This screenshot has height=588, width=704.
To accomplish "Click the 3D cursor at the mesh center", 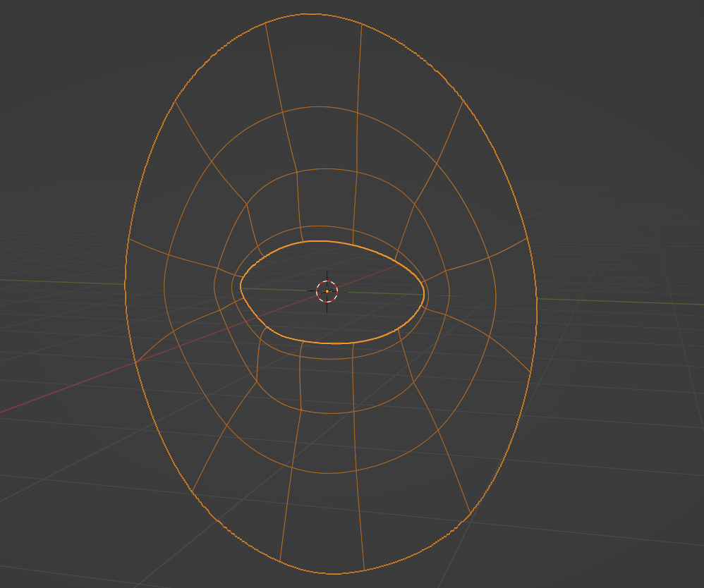I will (327, 290).
